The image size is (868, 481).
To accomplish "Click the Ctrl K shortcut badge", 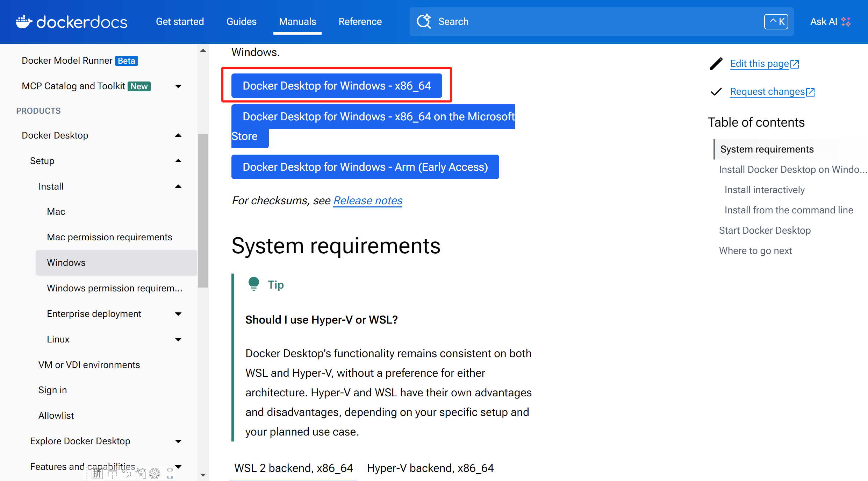I will tap(776, 22).
